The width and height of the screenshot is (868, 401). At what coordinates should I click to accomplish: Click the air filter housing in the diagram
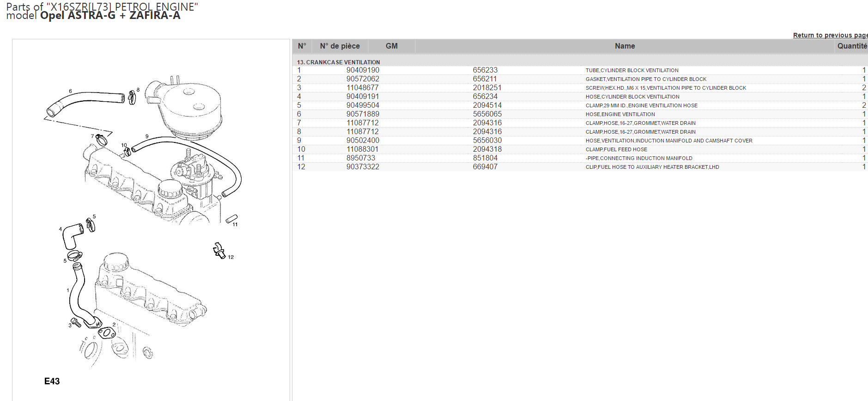189,109
